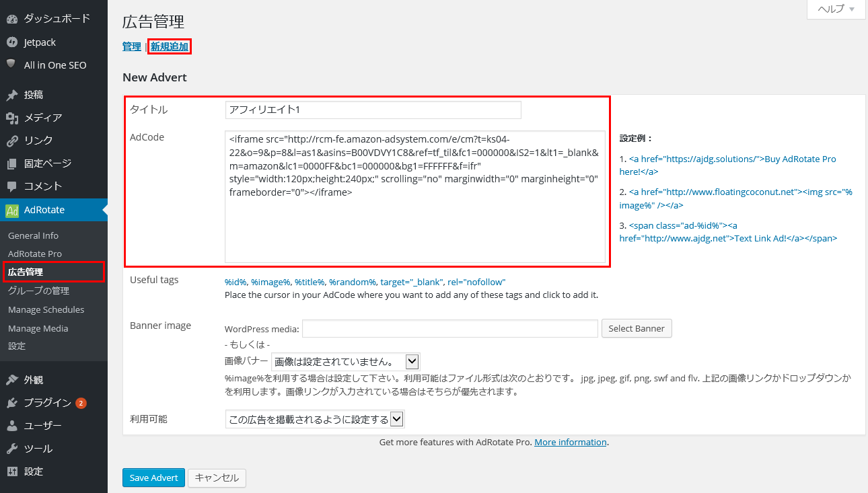The height and width of the screenshot is (493, 868).
Task: Click the plugin icon beside プラグイン
Action: (12, 403)
